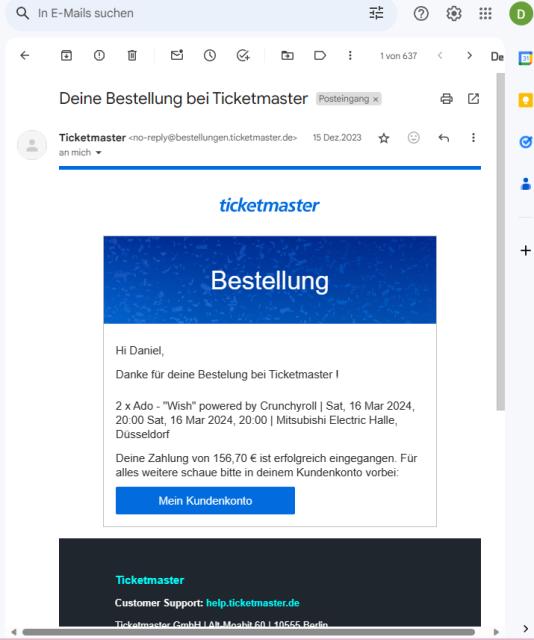This screenshot has height=640, width=534.
Task: Open the Help question mark icon
Action: [421, 13]
